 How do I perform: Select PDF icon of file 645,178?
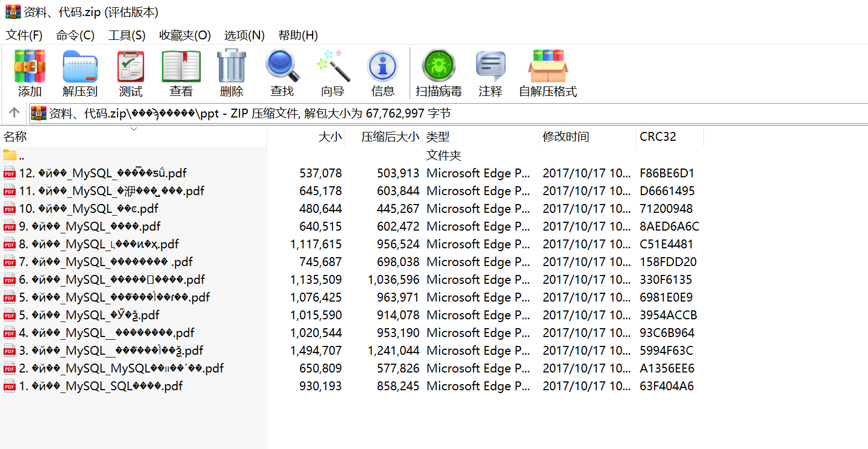click(x=9, y=191)
